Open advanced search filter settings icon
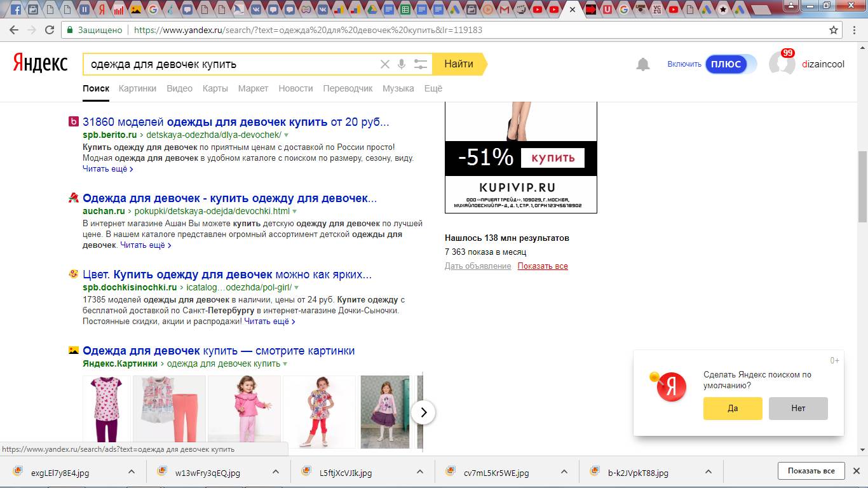Viewport: 868px width, 488px height. point(420,64)
